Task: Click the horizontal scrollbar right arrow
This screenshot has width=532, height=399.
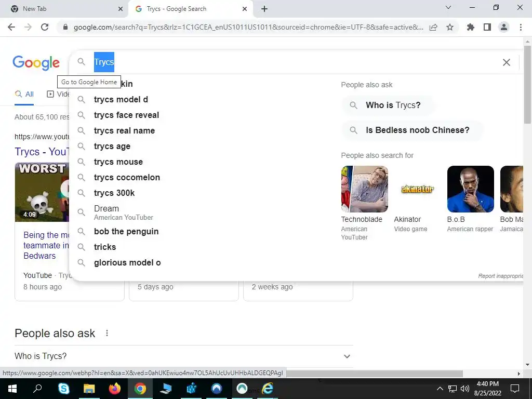Action: 519,374
